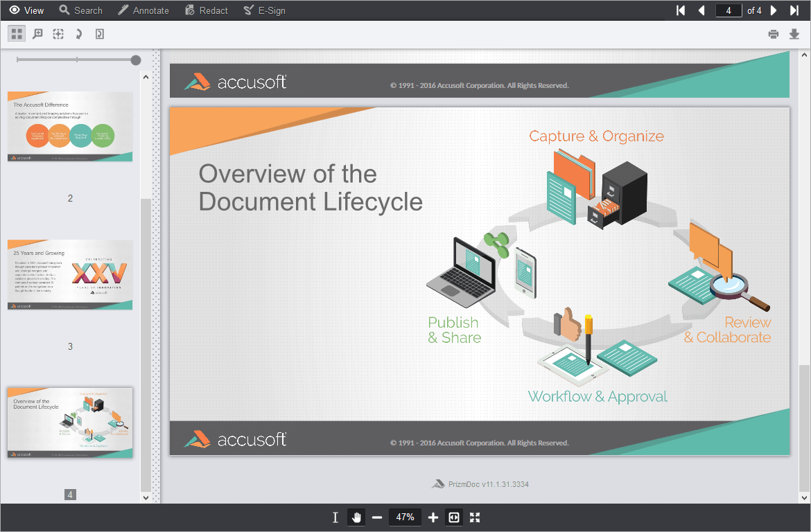Screen dimensions: 811x532
Task: Download the document
Action: coord(794,33)
